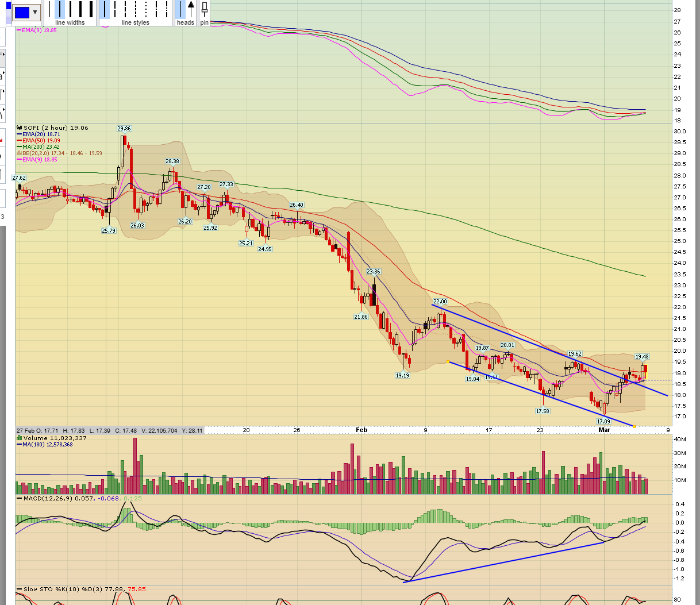Click the 22.00 price peak marker
The image size is (700, 605).
440,302
